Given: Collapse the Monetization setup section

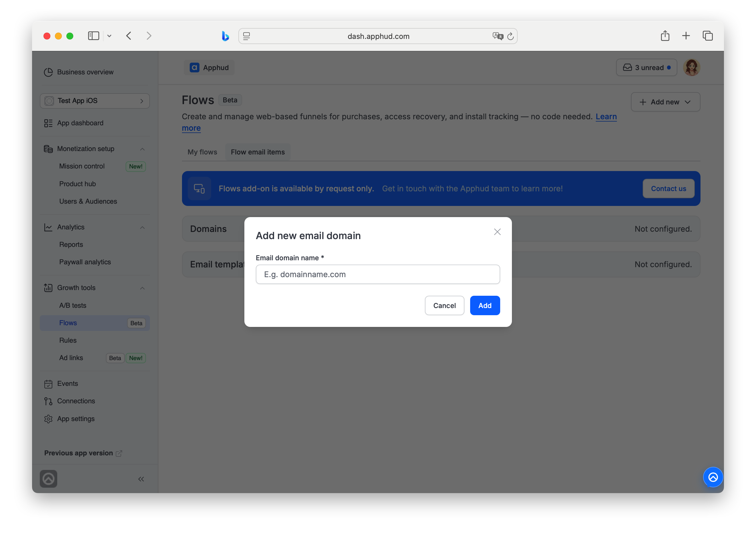Looking at the screenshot, I should [x=142, y=149].
